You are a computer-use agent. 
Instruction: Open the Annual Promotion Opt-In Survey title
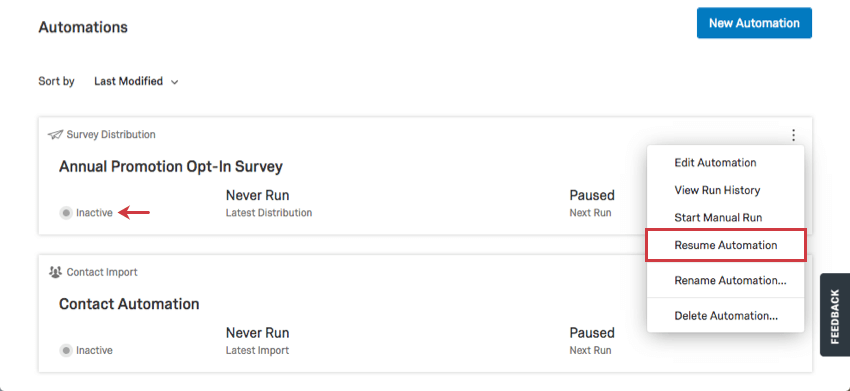pos(171,166)
